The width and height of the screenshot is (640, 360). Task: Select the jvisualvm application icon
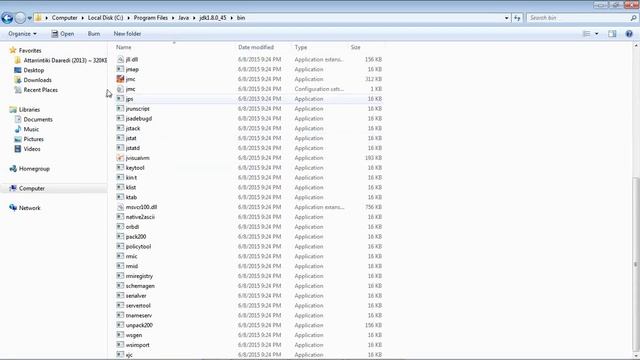pyautogui.click(x=120, y=158)
